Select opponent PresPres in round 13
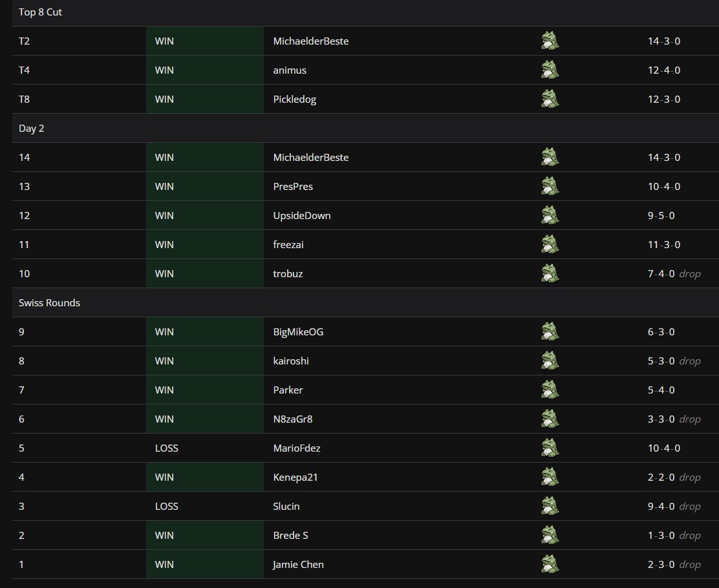The image size is (719, 588). tap(293, 187)
